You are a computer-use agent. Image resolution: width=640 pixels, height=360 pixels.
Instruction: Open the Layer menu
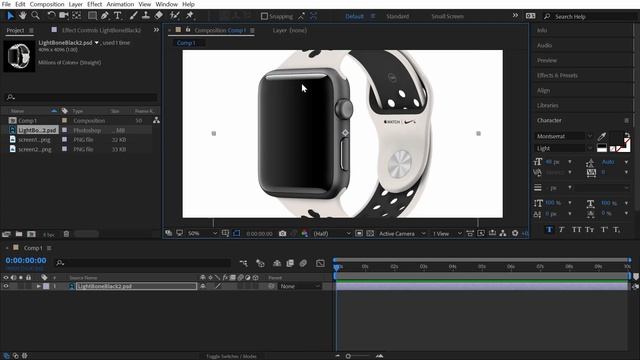76,4
